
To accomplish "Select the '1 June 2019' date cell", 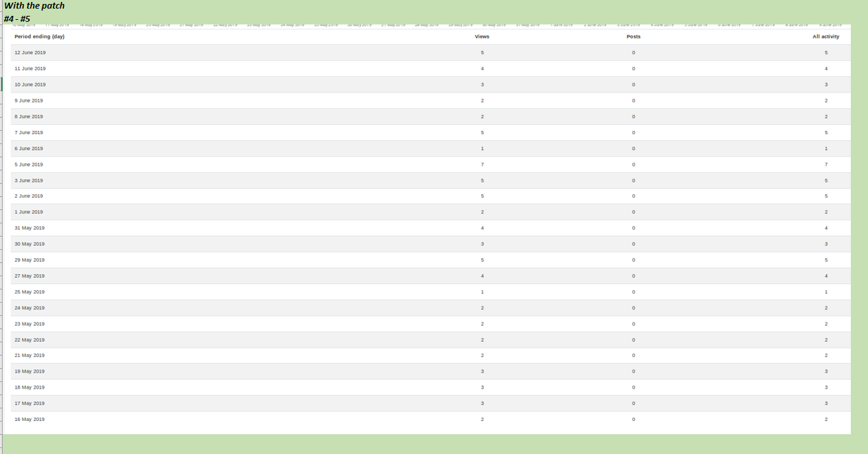I will [x=28, y=212].
